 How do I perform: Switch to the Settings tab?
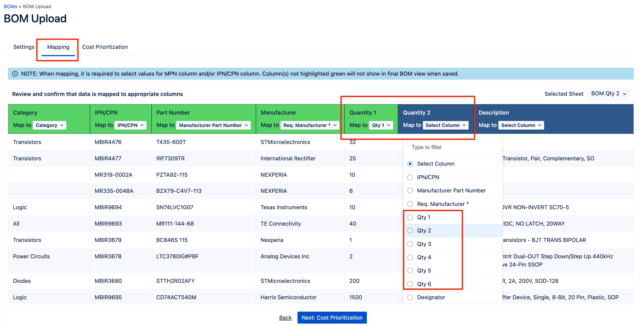point(24,47)
